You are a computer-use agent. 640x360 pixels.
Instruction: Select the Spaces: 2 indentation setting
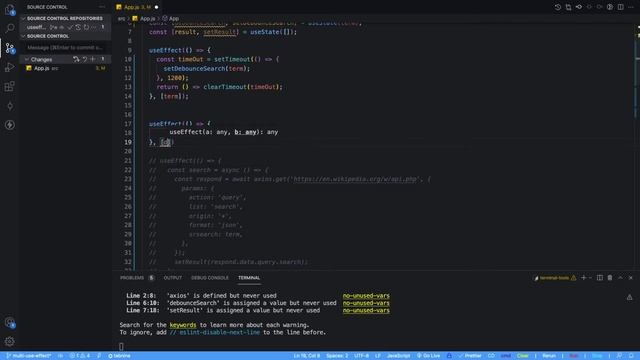(337, 356)
